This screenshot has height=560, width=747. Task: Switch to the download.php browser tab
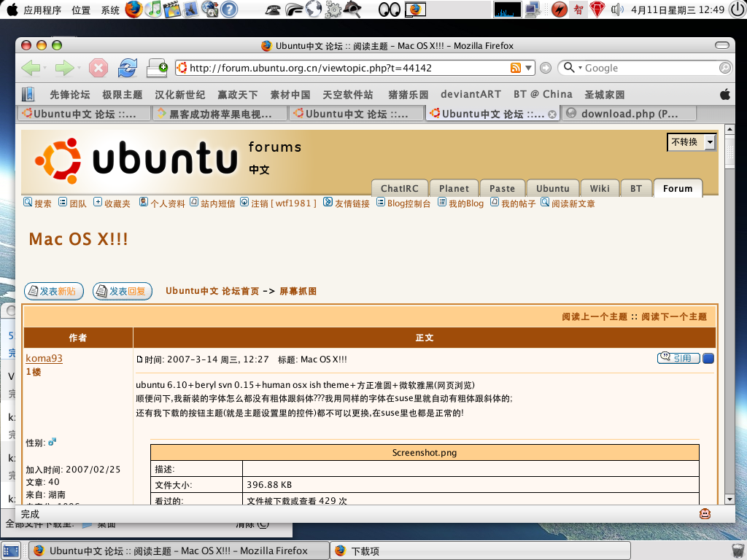[x=630, y=114]
